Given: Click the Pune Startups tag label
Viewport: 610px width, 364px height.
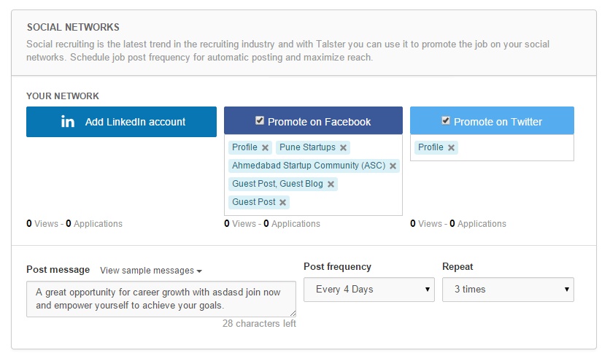Looking at the screenshot, I should (307, 147).
